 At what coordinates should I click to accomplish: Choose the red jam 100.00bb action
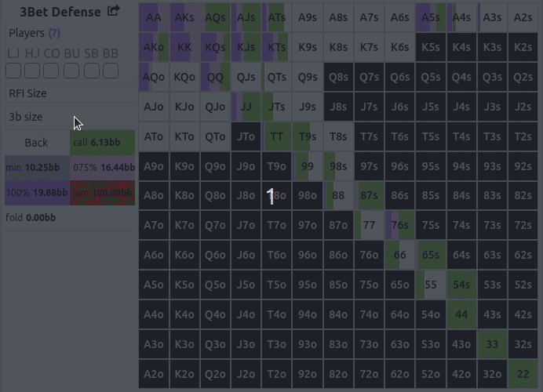click(x=103, y=193)
